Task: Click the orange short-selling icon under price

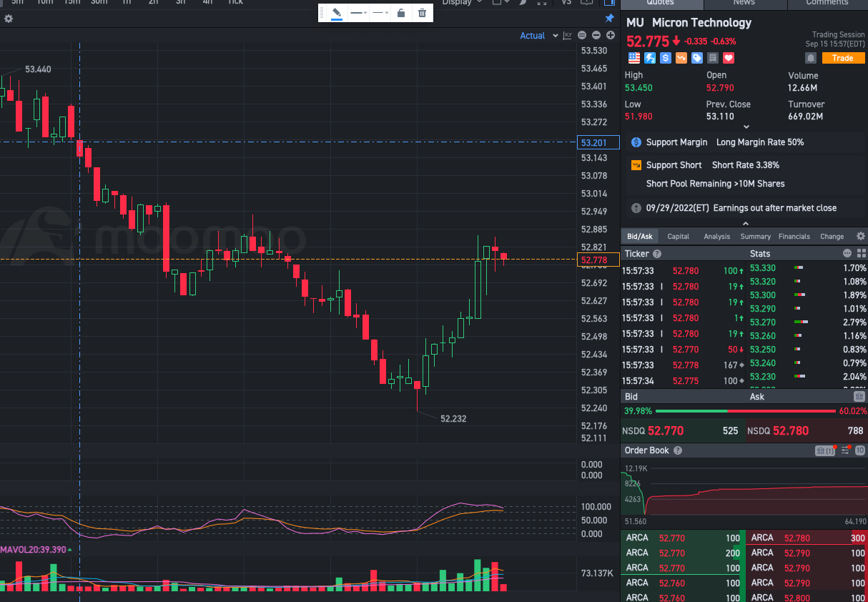Action: (681, 58)
